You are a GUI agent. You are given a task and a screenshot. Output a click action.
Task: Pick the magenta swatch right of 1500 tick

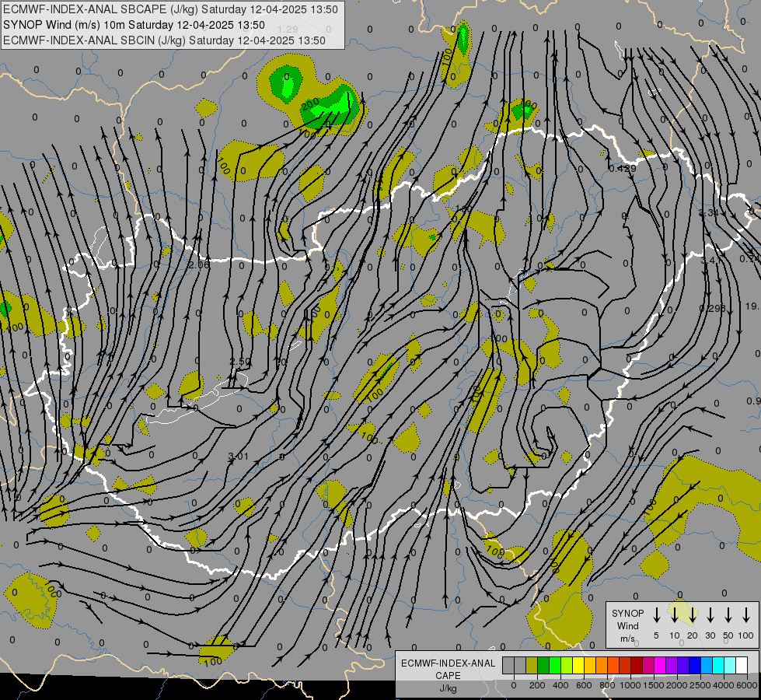coord(660,665)
